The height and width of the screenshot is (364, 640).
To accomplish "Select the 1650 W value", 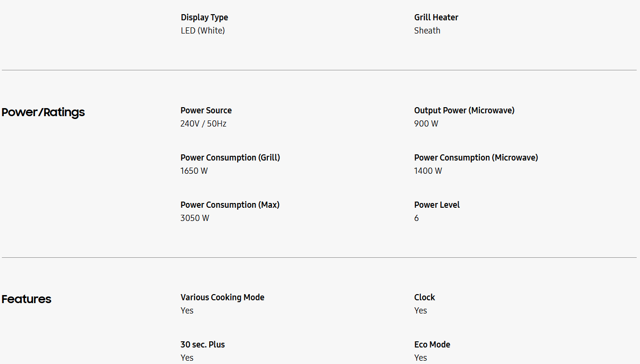I will [194, 171].
